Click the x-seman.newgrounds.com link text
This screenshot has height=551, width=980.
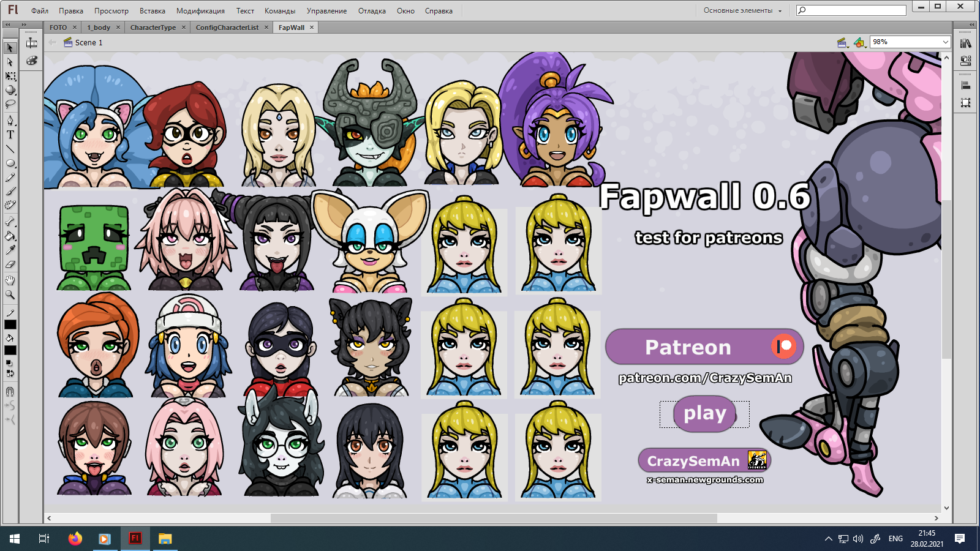[705, 480]
